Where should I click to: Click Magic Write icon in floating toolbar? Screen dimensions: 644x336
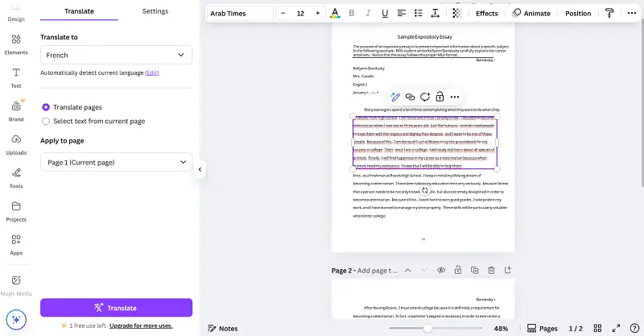pos(395,97)
